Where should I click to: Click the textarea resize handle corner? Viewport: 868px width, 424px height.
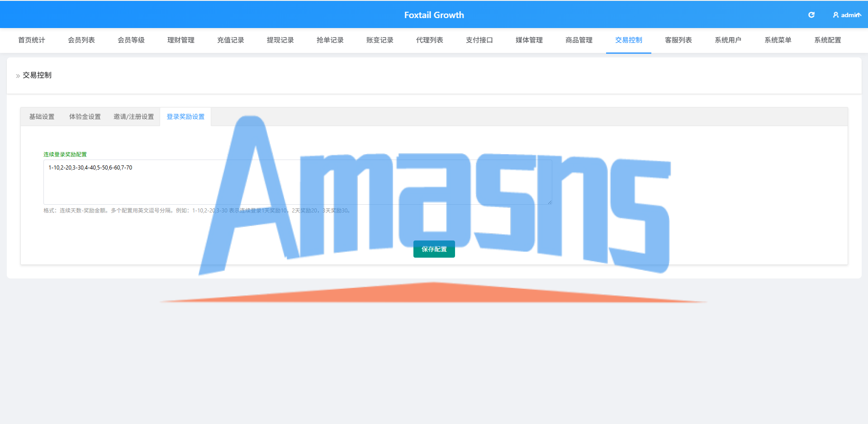point(550,202)
